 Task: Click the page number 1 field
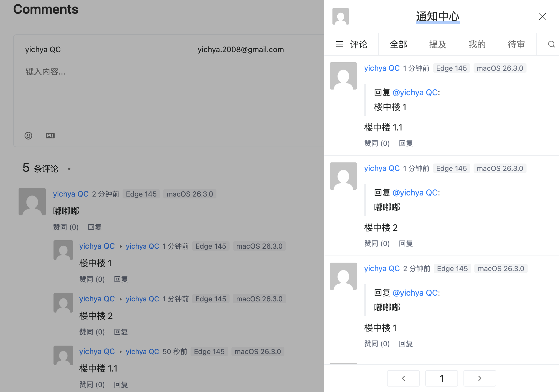click(x=442, y=378)
